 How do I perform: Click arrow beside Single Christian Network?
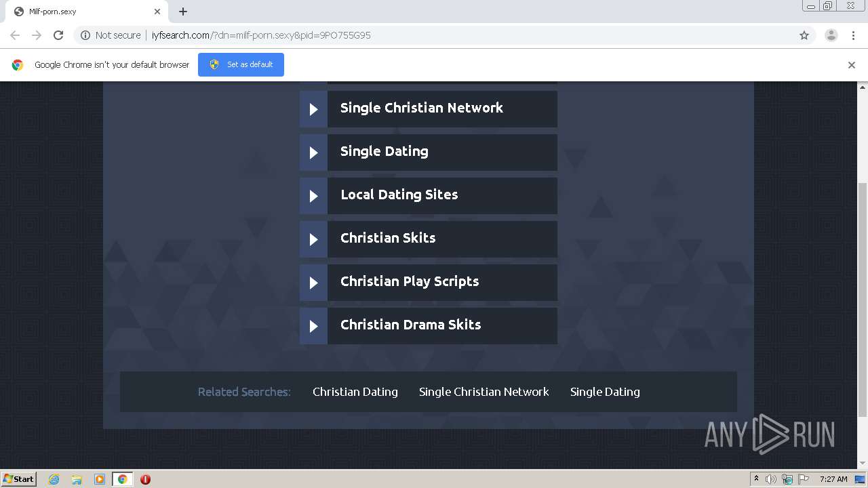click(313, 109)
